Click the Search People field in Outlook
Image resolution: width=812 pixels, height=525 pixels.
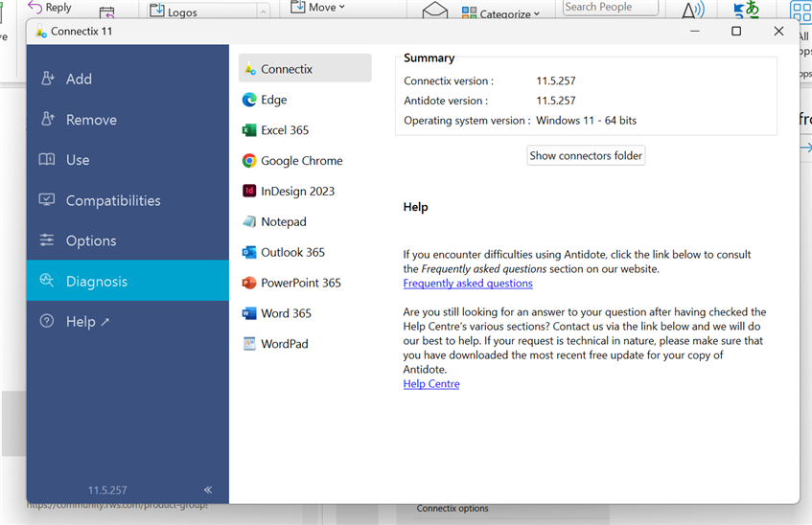click(x=610, y=8)
